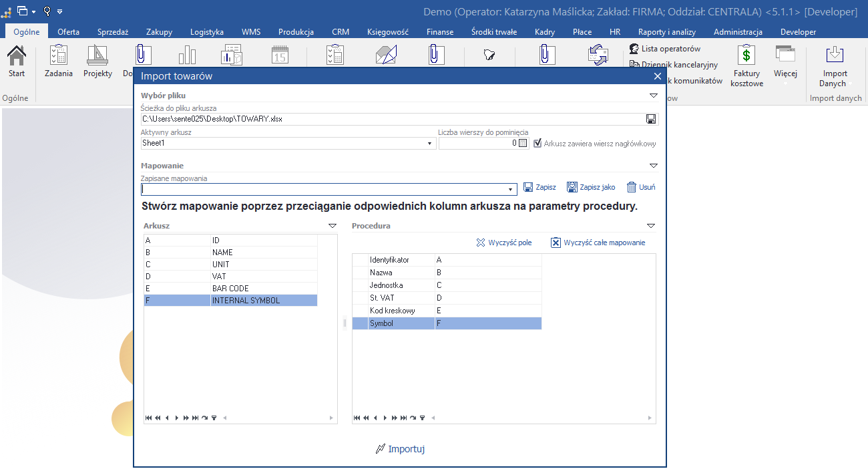
Task: Jump to first record in Arkusz grid
Action: 148,418
